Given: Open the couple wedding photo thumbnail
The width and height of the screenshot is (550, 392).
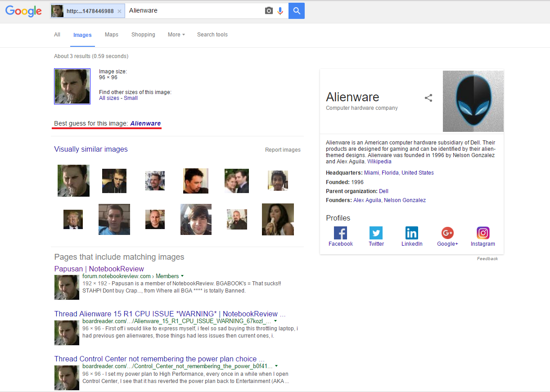Looking at the screenshot, I should 237,181.
